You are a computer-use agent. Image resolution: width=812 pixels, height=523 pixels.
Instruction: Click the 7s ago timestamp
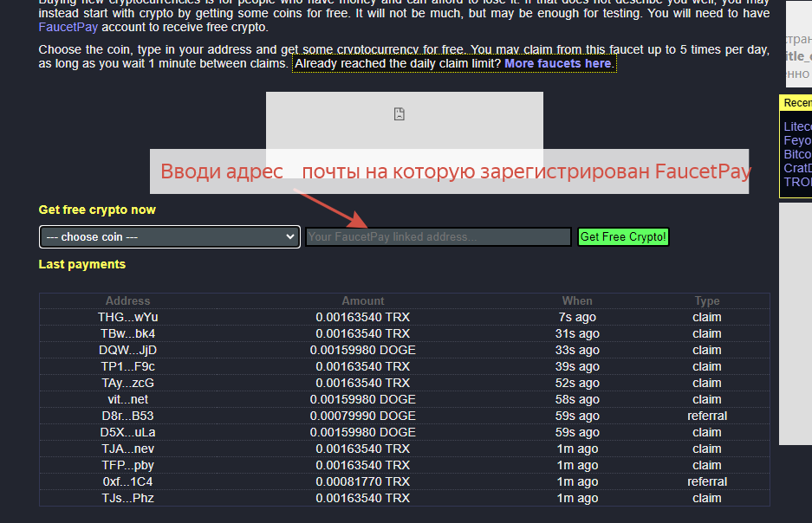click(x=577, y=317)
